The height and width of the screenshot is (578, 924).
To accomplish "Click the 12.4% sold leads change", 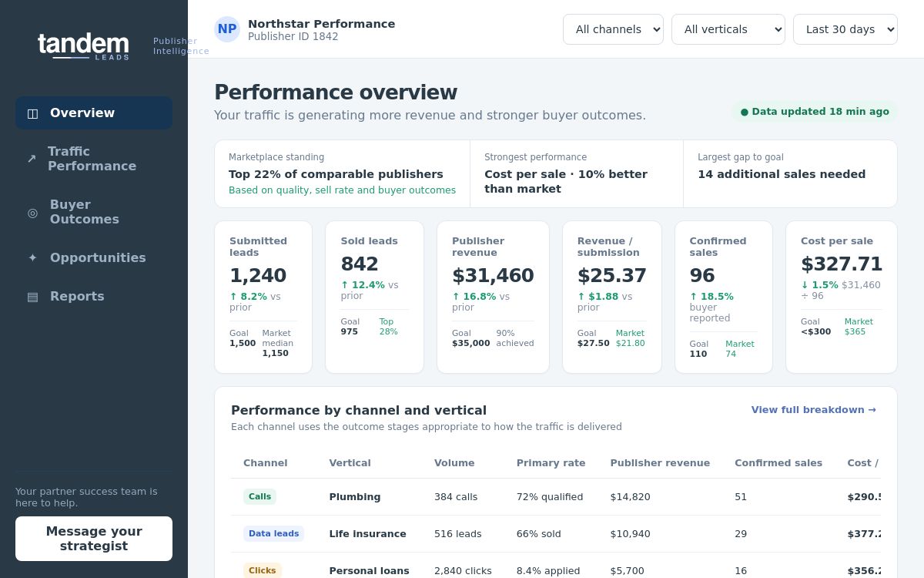I will click(363, 285).
